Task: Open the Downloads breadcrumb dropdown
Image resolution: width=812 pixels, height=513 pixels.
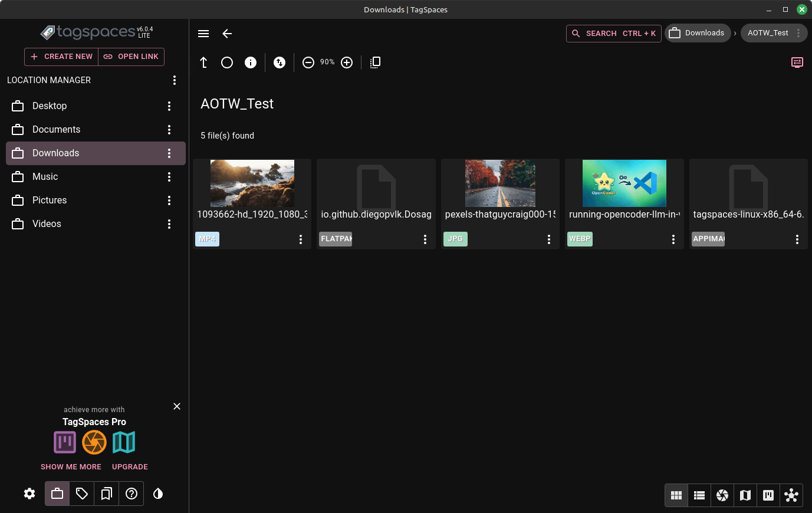Action: [698, 33]
